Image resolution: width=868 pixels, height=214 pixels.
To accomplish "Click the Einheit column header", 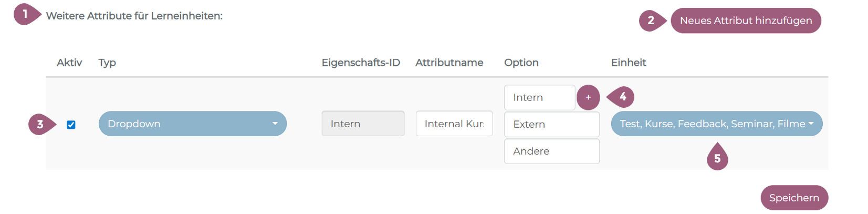I will point(628,63).
